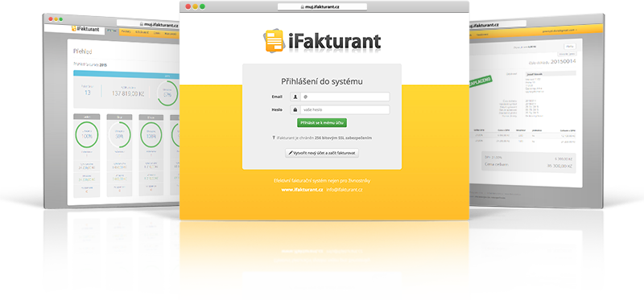Screen dimensions: 644x300
Task: Focus the Heslo password field
Action: (345, 110)
